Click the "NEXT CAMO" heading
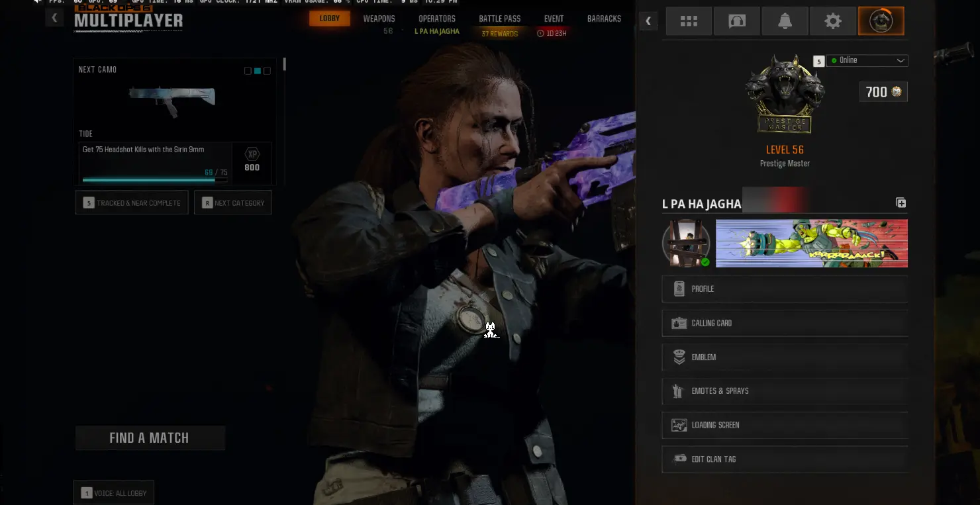Image resolution: width=980 pixels, height=505 pixels. [97, 69]
